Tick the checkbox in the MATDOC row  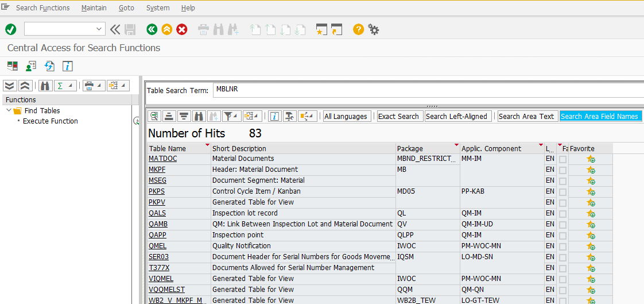pyautogui.click(x=563, y=159)
